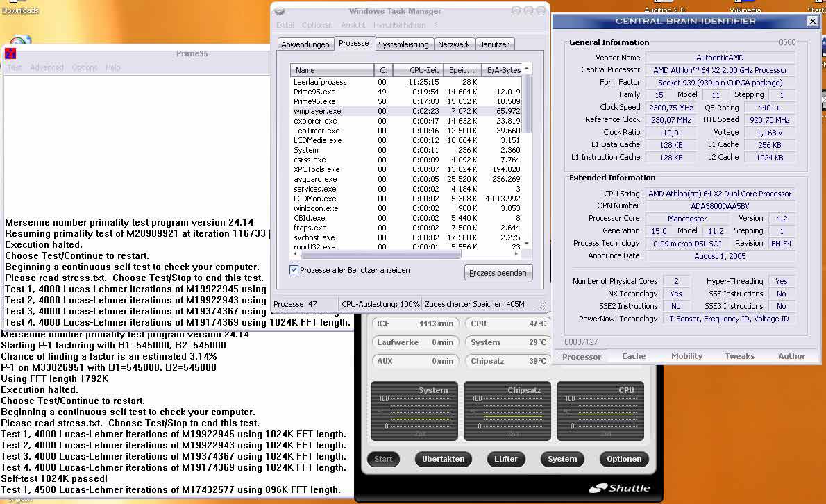The width and height of the screenshot is (826, 504).
Task: Select the wmplayer.exe process row
Action: pos(406,111)
